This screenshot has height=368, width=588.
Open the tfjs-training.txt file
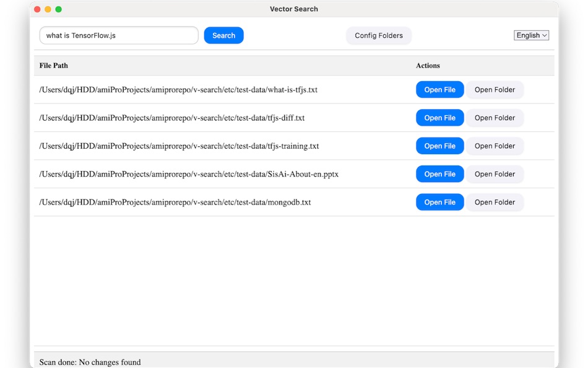[x=439, y=146]
